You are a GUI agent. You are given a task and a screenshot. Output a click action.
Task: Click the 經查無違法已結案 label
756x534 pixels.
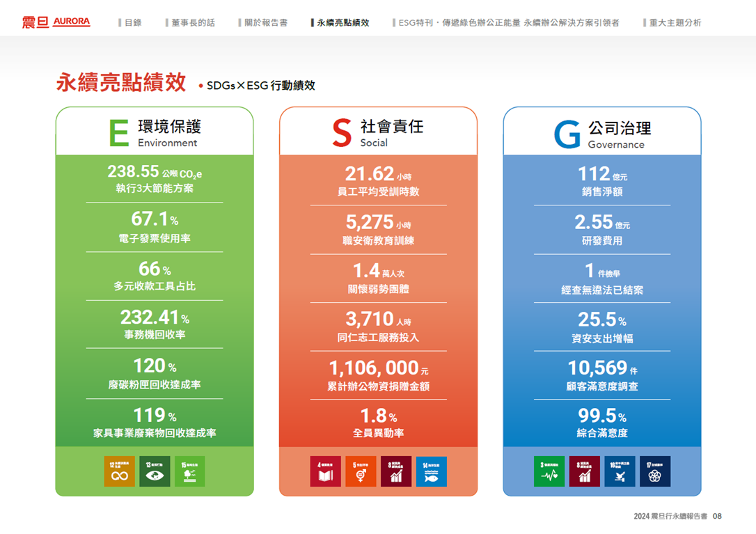point(602,290)
